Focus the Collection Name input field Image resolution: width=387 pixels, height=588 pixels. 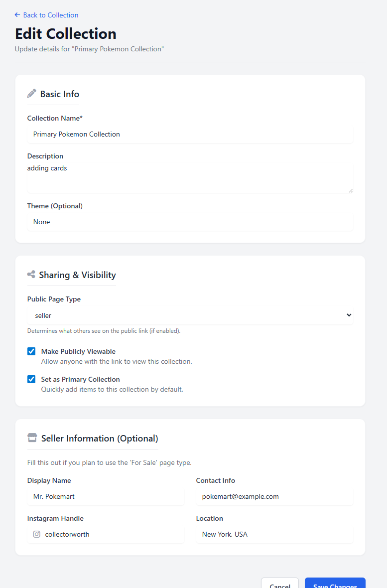(190, 134)
